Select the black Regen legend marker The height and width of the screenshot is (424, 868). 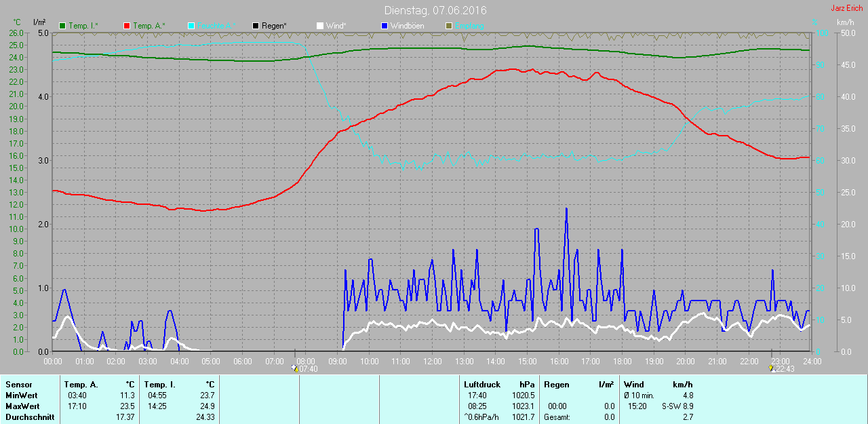(x=256, y=26)
